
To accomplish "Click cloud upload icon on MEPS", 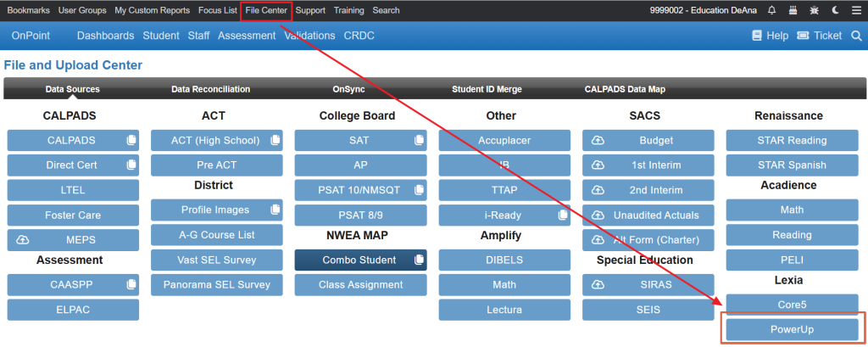I will [22, 241].
